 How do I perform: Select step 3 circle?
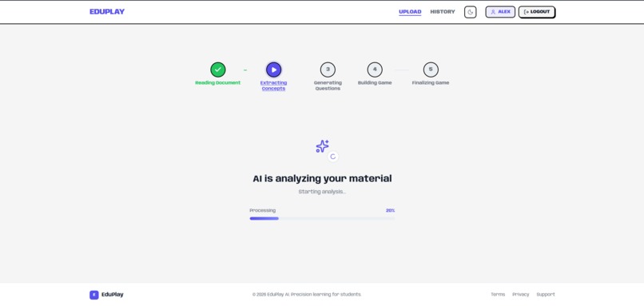(328, 70)
